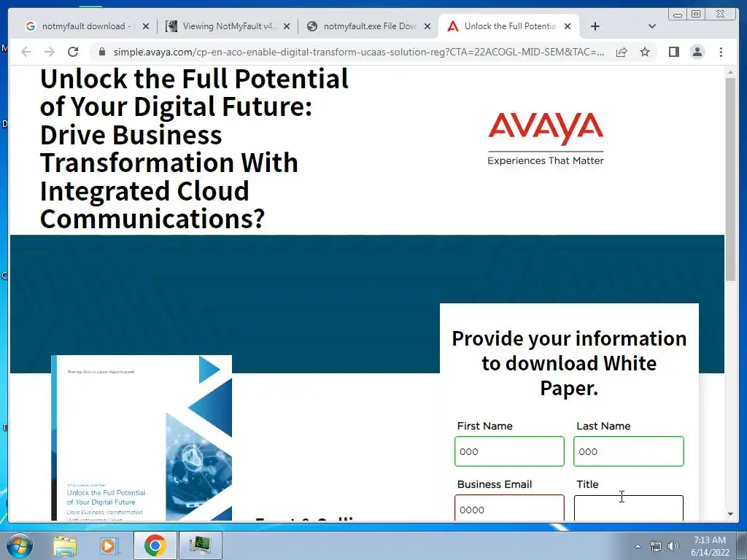Close the notmyfault.exe File Download tab
The width and height of the screenshot is (747, 560).
click(427, 26)
